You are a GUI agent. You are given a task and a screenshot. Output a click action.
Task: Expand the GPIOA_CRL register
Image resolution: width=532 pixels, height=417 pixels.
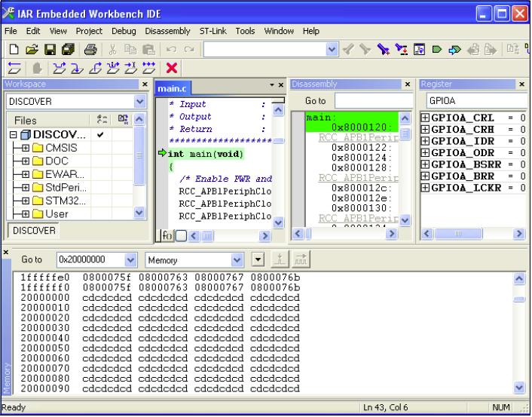pos(425,118)
